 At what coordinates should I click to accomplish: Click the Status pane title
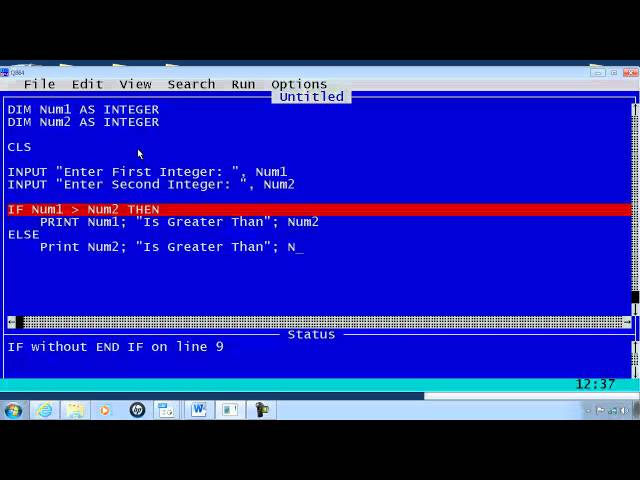[x=311, y=335]
